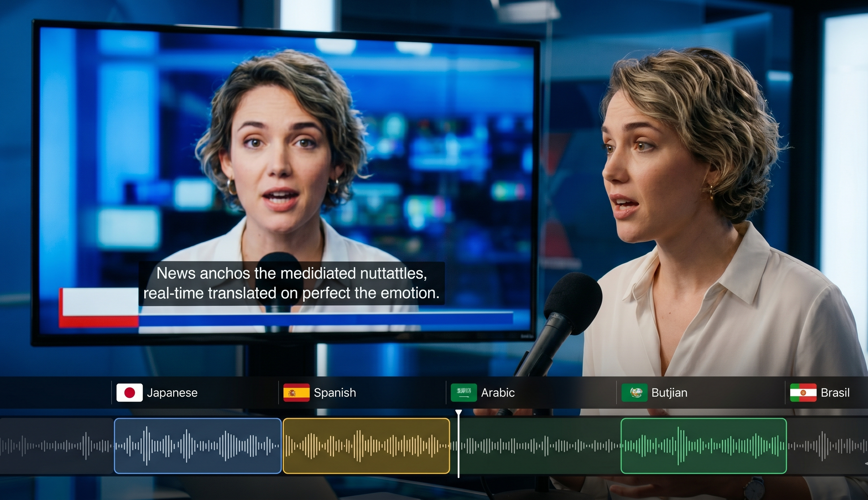The image size is (868, 500).
Task: Click the gray waveform before the Japanese clip
Action: coord(57,446)
